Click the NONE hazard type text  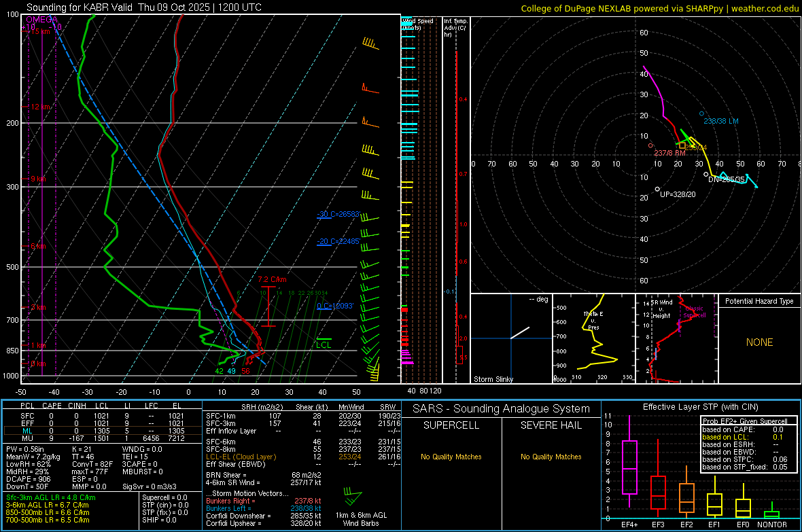(x=759, y=342)
